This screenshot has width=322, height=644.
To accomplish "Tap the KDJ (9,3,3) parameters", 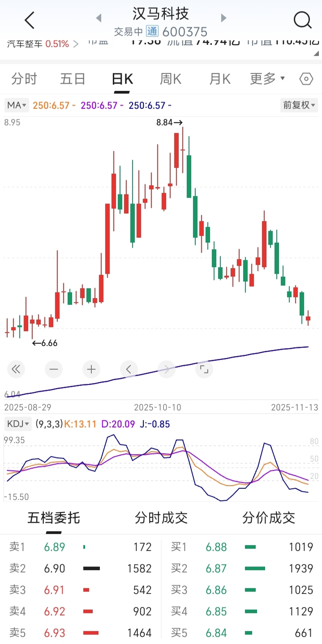I will 49,424.
